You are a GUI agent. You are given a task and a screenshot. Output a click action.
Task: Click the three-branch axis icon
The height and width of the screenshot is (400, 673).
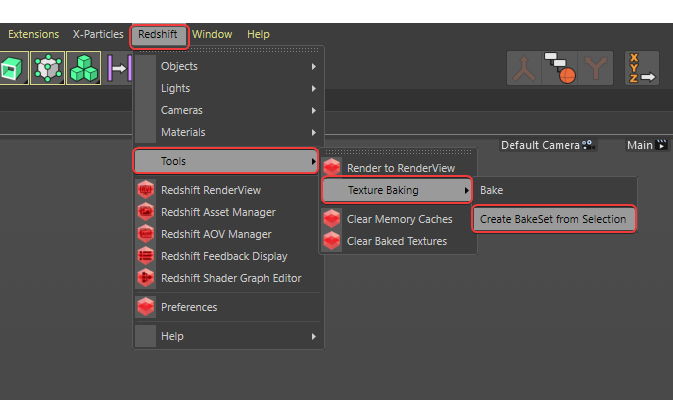(x=524, y=68)
